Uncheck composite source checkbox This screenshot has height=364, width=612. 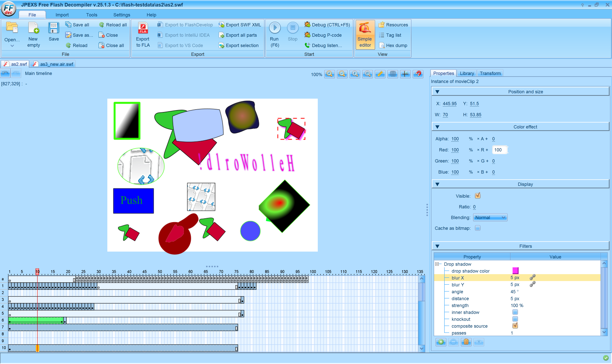tap(515, 326)
